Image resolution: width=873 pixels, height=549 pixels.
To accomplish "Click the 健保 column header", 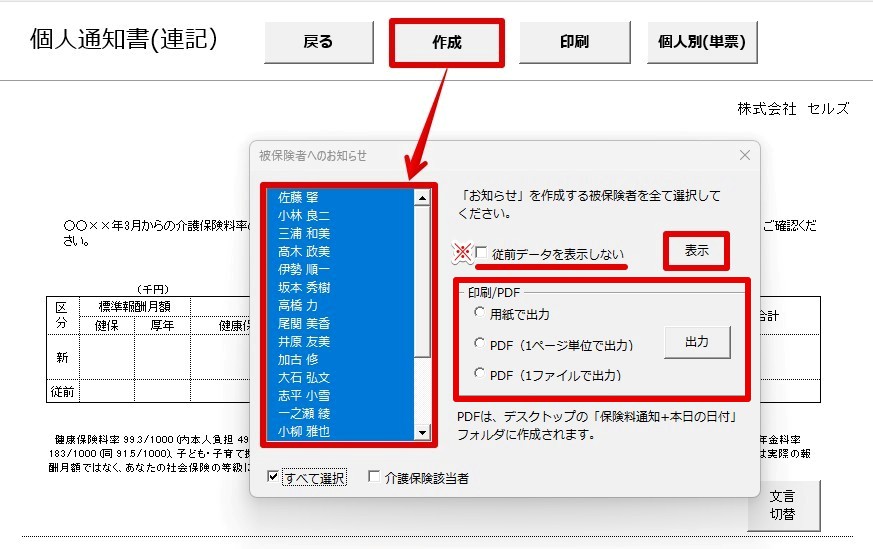I will click(x=107, y=325).
